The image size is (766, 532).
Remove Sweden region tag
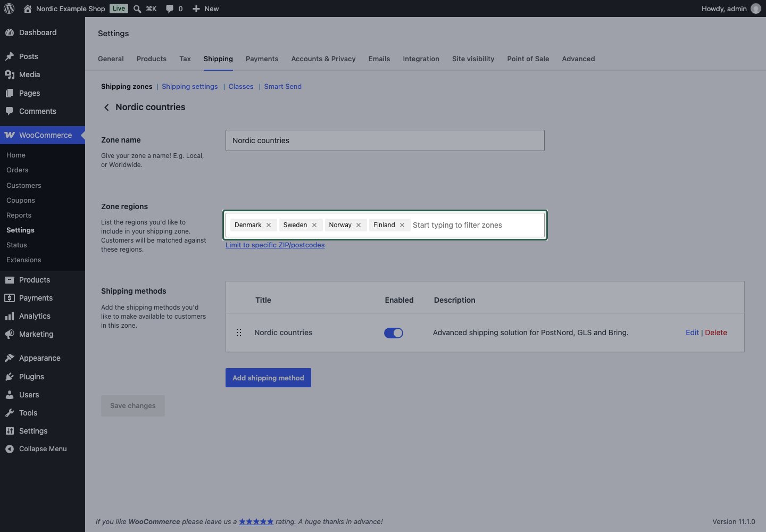pyautogui.click(x=314, y=225)
